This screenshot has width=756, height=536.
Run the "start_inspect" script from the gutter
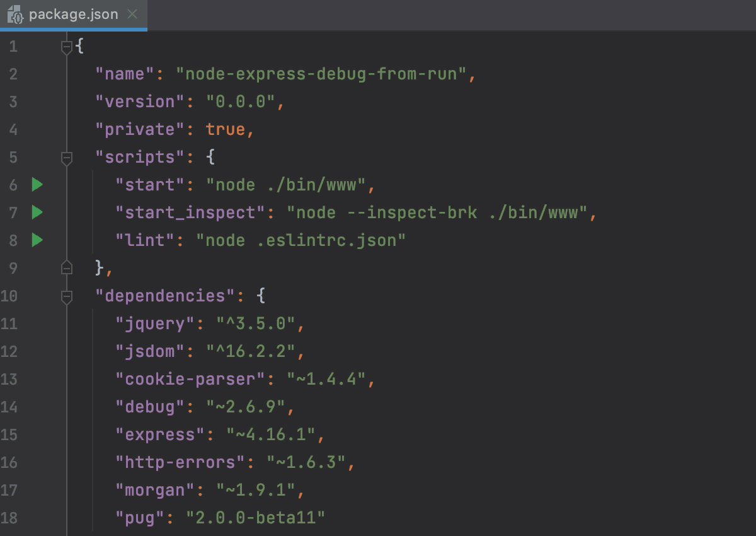coord(37,213)
